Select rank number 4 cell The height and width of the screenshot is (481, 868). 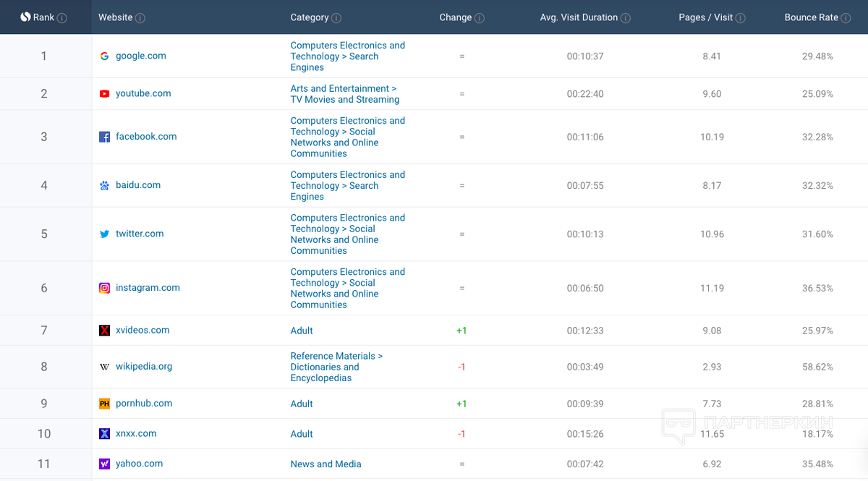pos(44,185)
